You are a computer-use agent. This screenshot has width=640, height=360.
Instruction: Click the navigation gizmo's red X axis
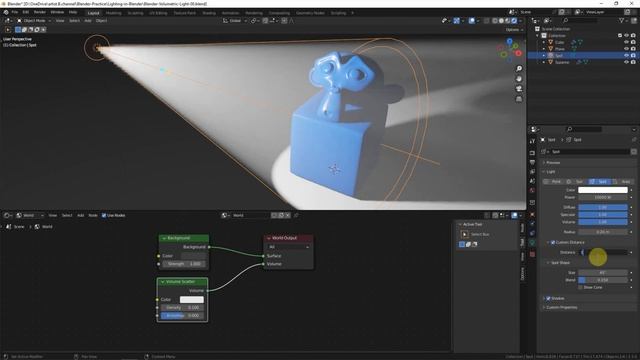point(518,53)
